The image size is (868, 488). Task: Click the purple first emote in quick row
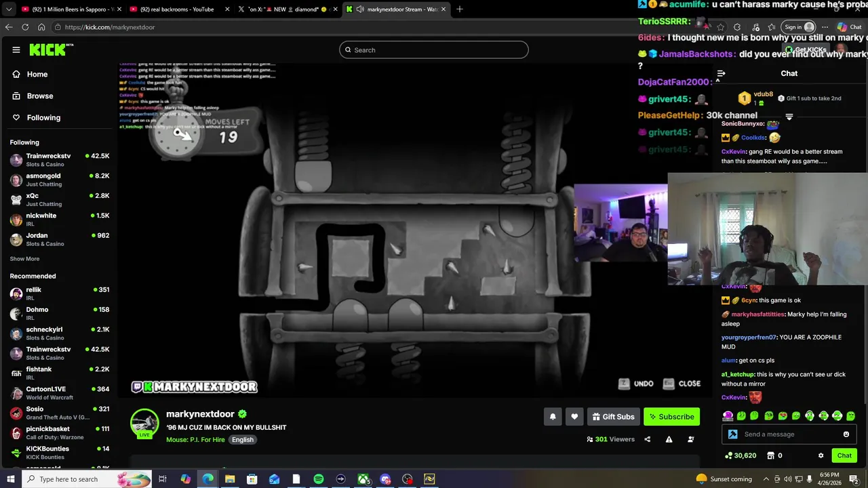728,415
